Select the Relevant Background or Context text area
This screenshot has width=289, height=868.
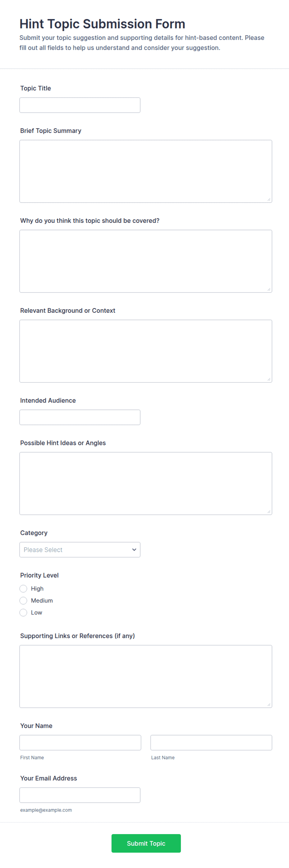coord(146,351)
